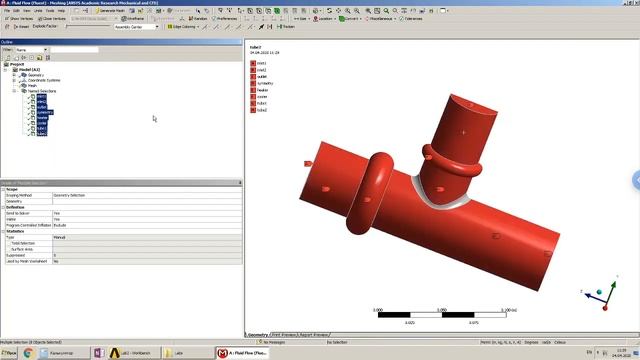Select the Zoom tool

click(347, 11)
